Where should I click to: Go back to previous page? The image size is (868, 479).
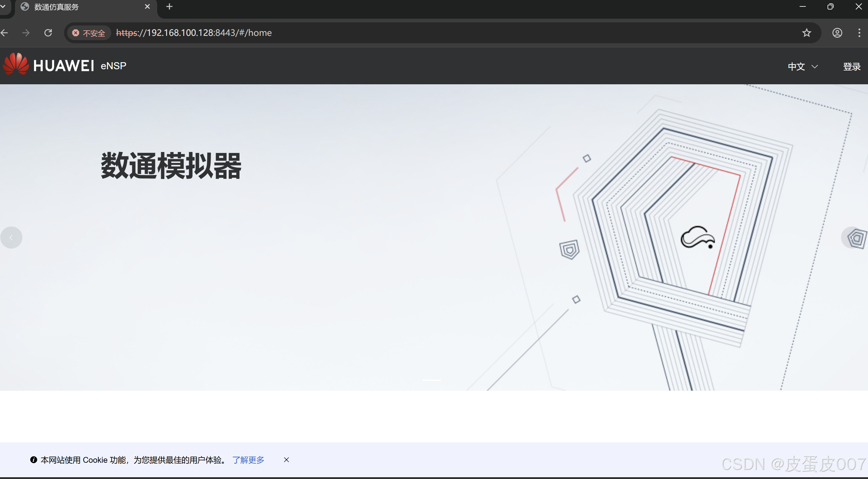(x=5, y=33)
